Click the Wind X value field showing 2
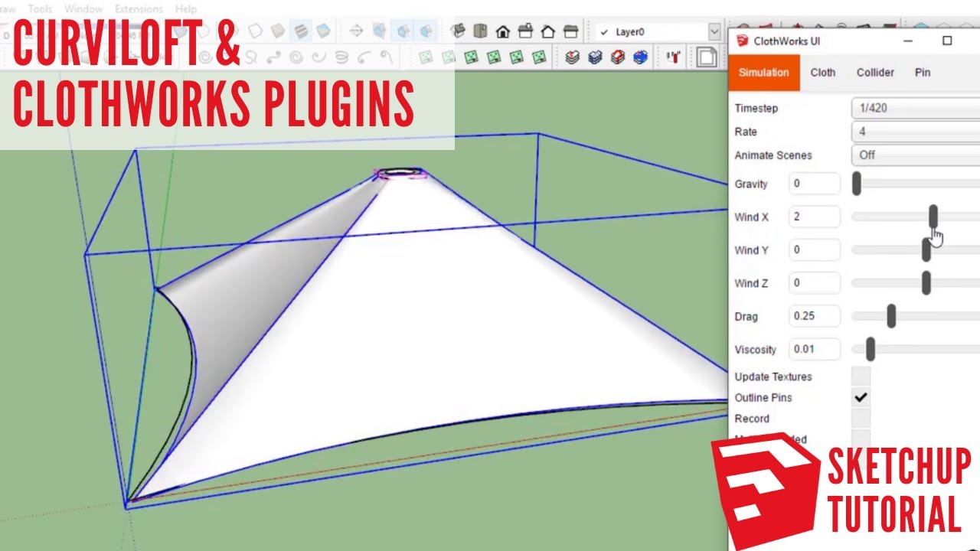 [815, 217]
